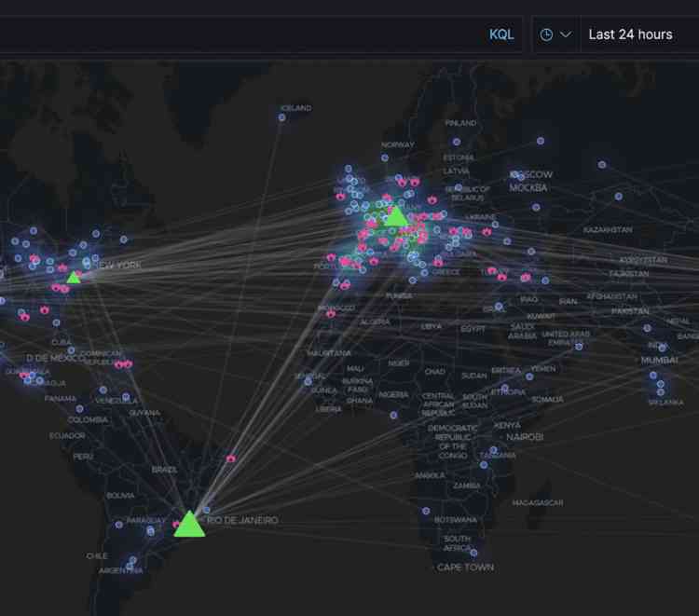Click the blue marker at Paraguay

point(151,531)
